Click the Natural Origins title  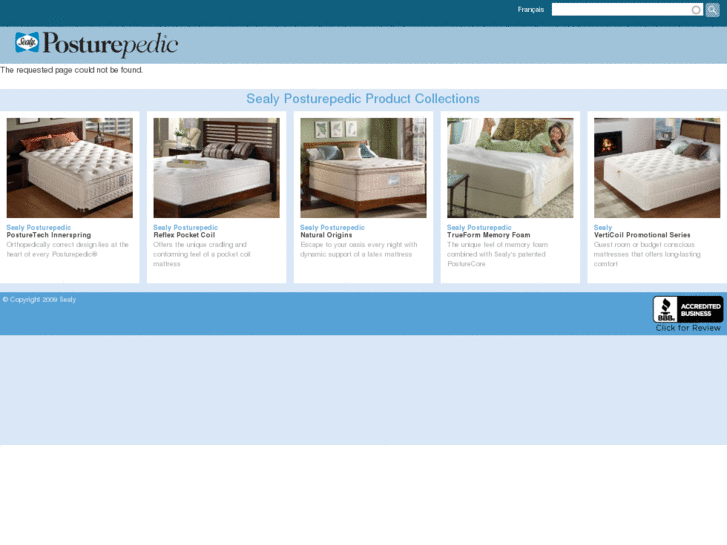tap(326, 235)
